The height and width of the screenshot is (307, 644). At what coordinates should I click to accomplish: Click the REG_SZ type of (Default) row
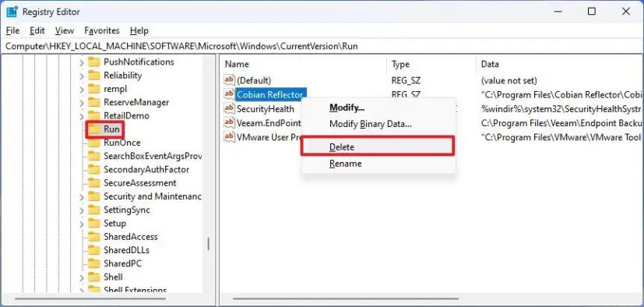click(406, 80)
